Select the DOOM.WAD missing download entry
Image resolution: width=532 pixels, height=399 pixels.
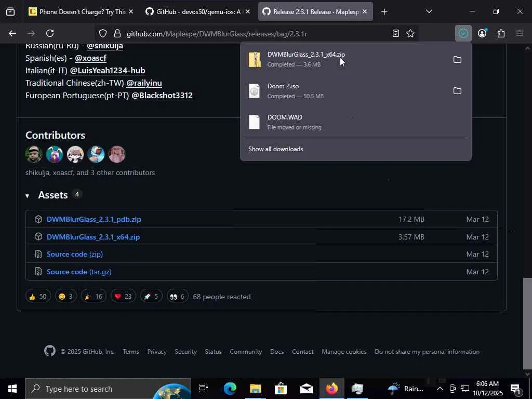tap(355, 122)
